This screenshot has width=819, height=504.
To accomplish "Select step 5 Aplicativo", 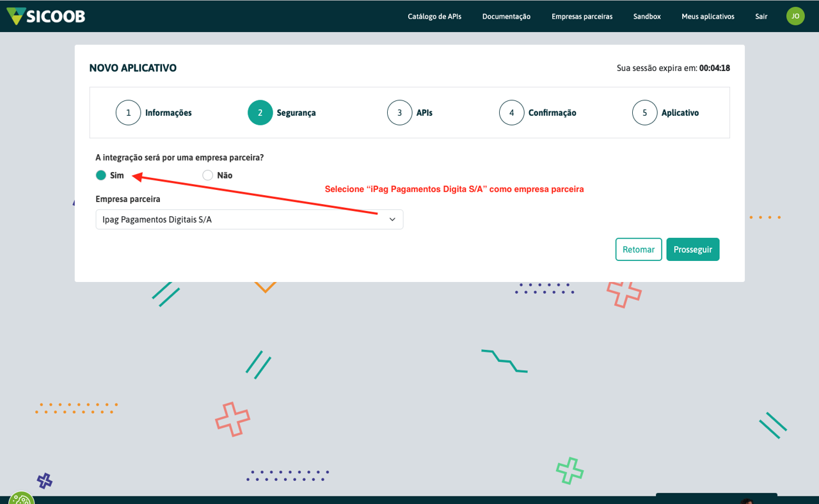I will coord(665,113).
